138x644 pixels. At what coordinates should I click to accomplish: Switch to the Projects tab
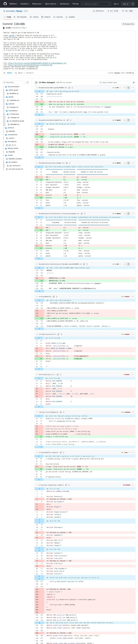tap(46, 17)
